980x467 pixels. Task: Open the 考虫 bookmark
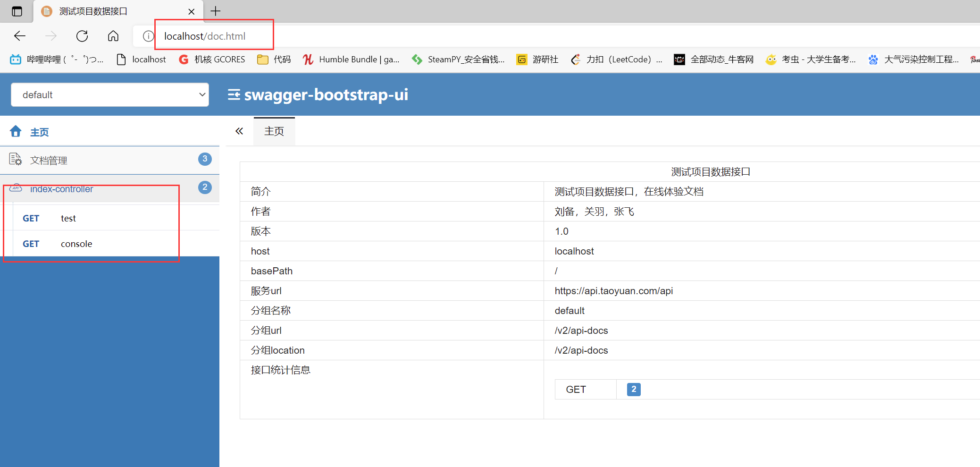(811, 59)
